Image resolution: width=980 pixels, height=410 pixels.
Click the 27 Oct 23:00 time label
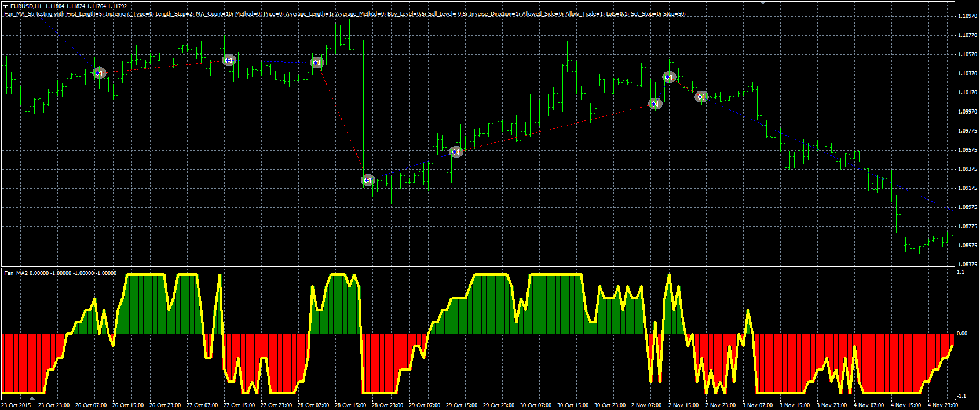(276, 405)
